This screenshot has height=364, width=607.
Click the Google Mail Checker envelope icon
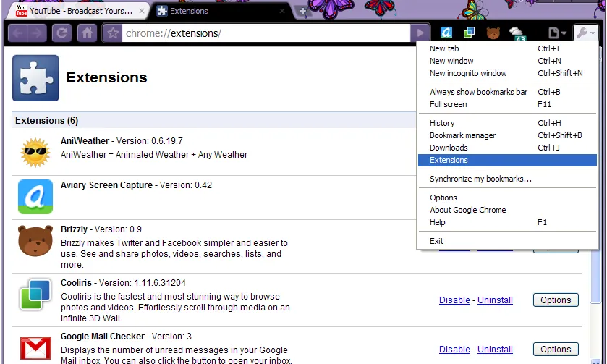point(35,348)
